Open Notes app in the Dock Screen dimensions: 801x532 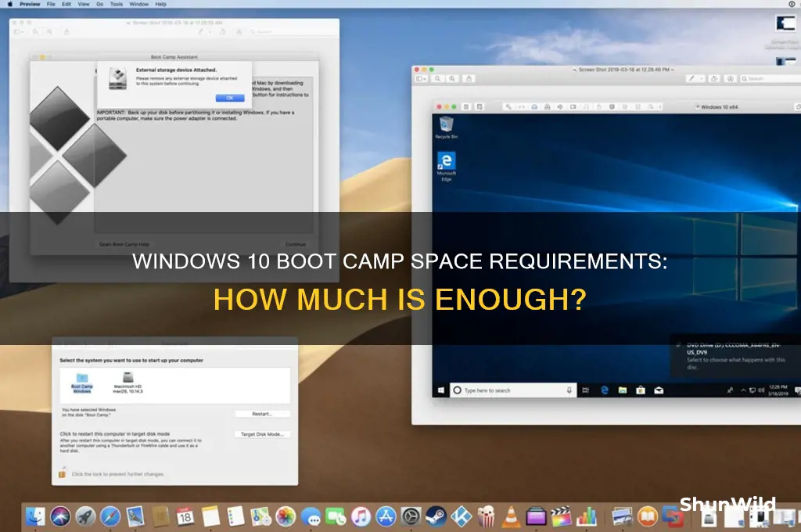(x=210, y=516)
